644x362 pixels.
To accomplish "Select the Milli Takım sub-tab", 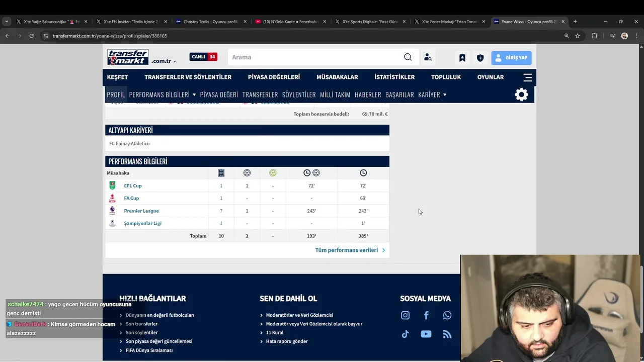I will pyautogui.click(x=335, y=95).
